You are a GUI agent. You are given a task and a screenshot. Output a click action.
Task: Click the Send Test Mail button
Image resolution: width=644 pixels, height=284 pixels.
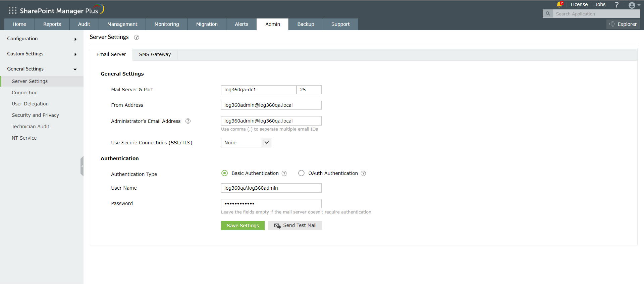click(x=295, y=226)
